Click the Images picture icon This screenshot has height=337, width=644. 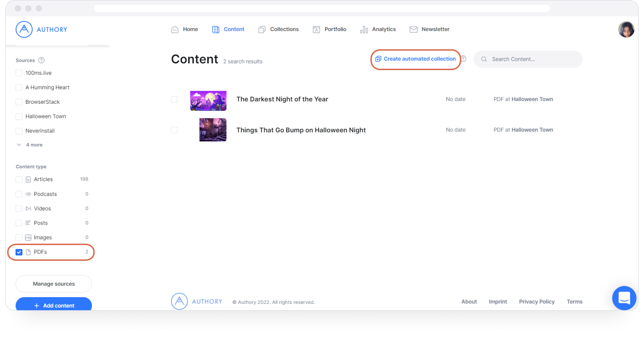click(x=28, y=237)
